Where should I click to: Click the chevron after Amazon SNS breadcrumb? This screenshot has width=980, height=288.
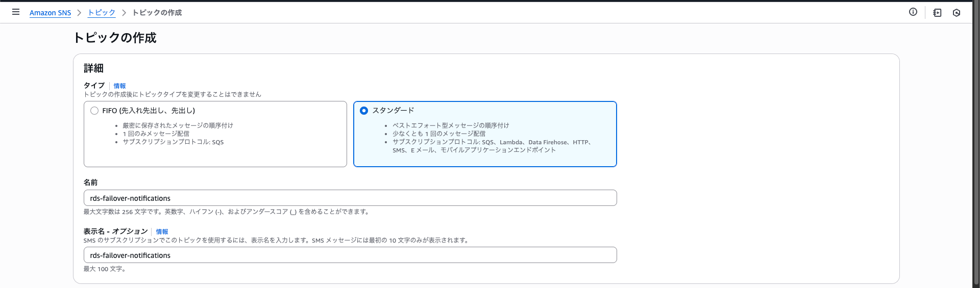point(79,13)
